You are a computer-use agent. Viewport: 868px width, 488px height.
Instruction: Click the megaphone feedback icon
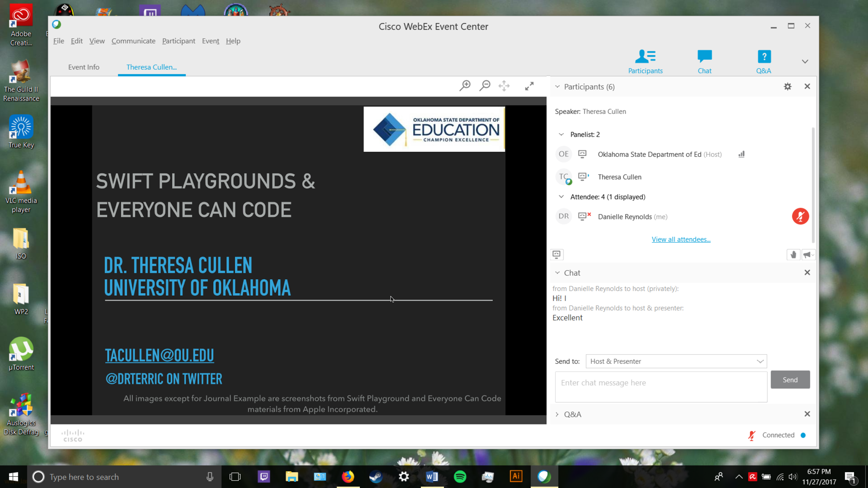pos(807,255)
